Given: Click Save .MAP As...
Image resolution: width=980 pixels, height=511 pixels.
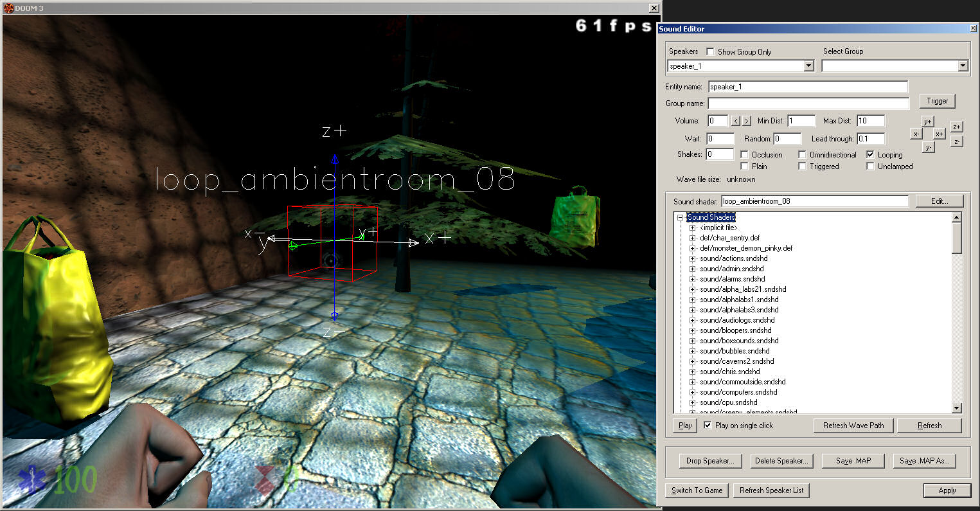Looking at the screenshot, I should [925, 461].
